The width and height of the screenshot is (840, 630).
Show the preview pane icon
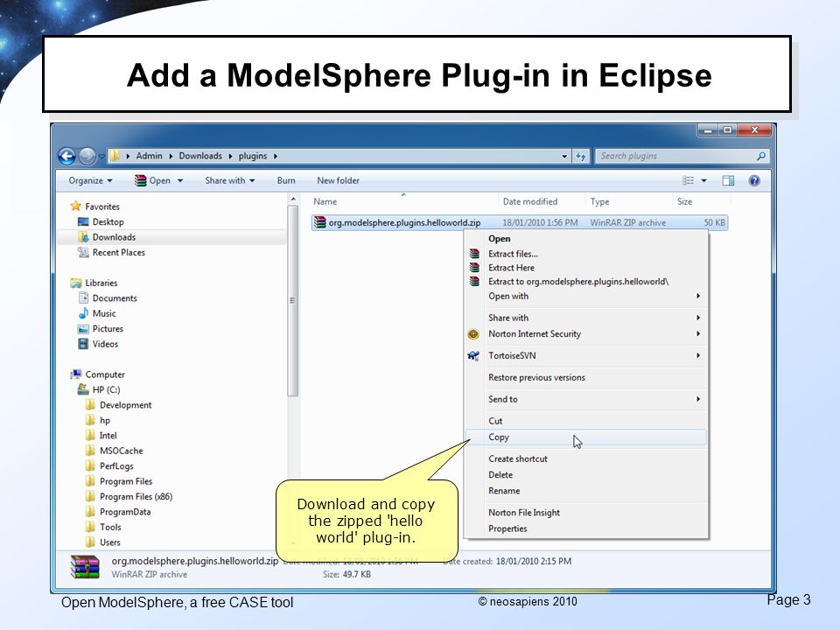point(728,180)
